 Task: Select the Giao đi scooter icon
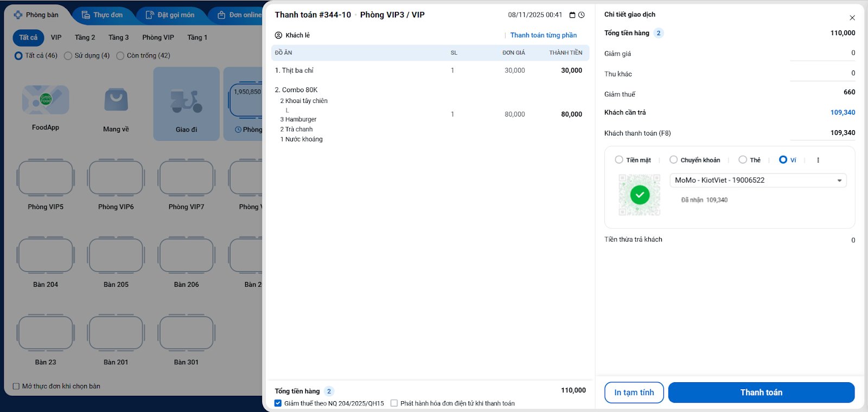pos(186,101)
